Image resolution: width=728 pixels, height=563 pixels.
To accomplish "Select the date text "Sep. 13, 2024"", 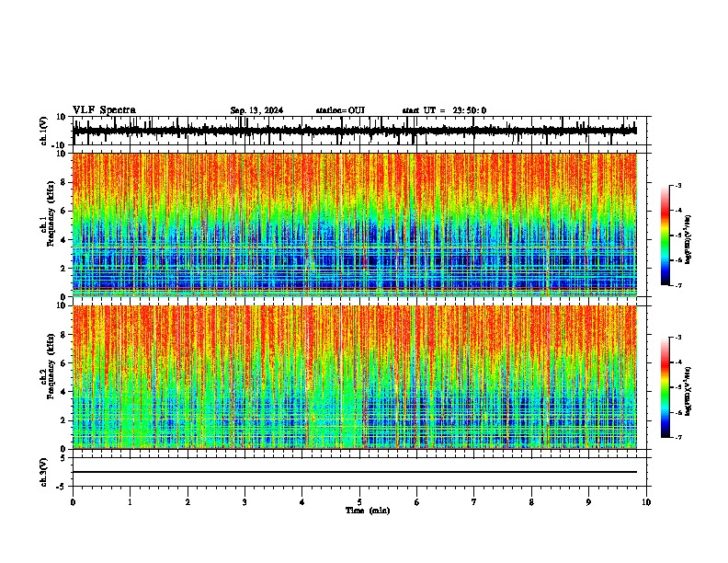I will click(256, 110).
